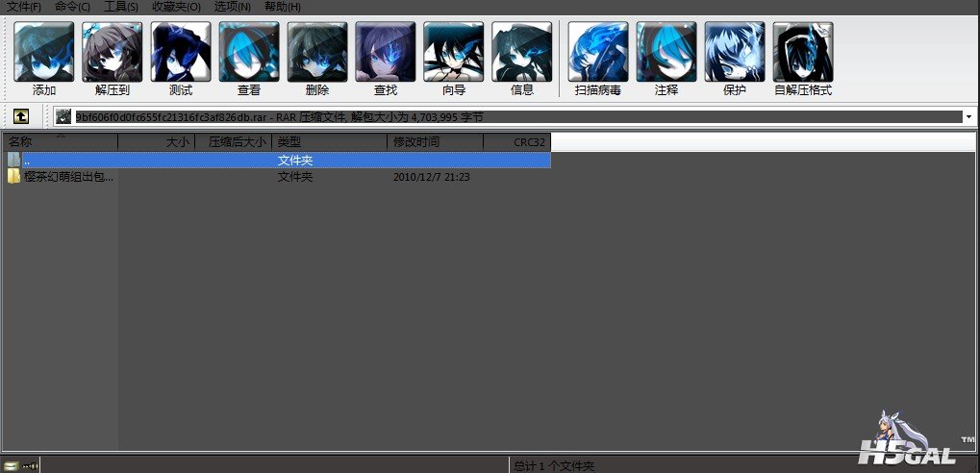Image resolution: width=980 pixels, height=473 pixels.
Task: Start 扫描病毒 (Virus scan)
Action: point(598,53)
